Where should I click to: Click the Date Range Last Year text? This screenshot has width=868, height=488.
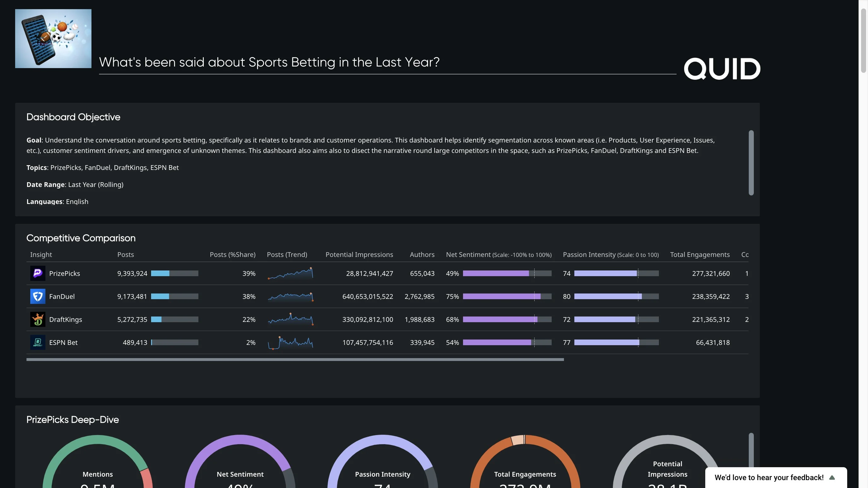(x=75, y=184)
